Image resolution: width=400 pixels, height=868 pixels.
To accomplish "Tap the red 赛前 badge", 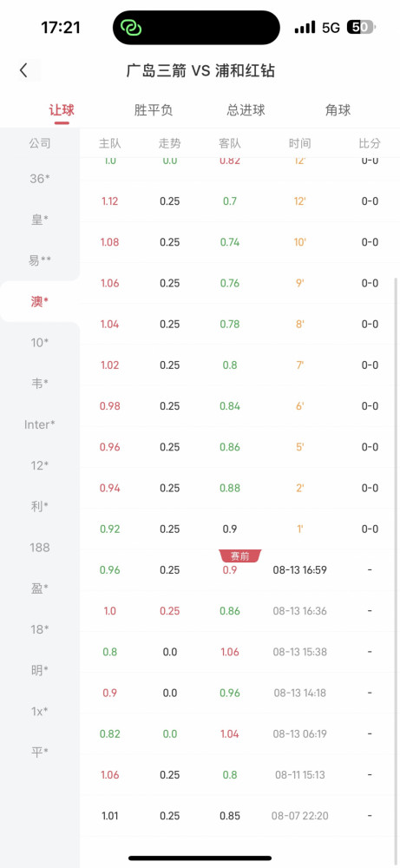I will click(x=240, y=556).
